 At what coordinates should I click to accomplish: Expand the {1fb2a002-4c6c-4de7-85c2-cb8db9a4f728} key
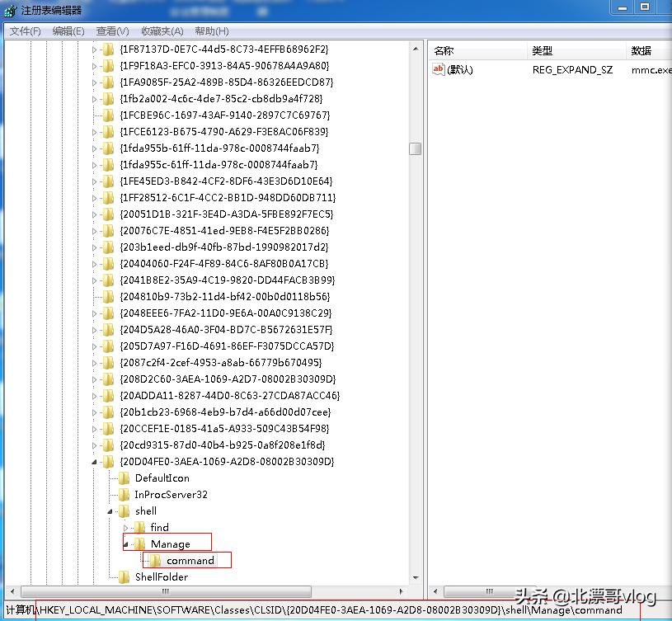pos(94,99)
